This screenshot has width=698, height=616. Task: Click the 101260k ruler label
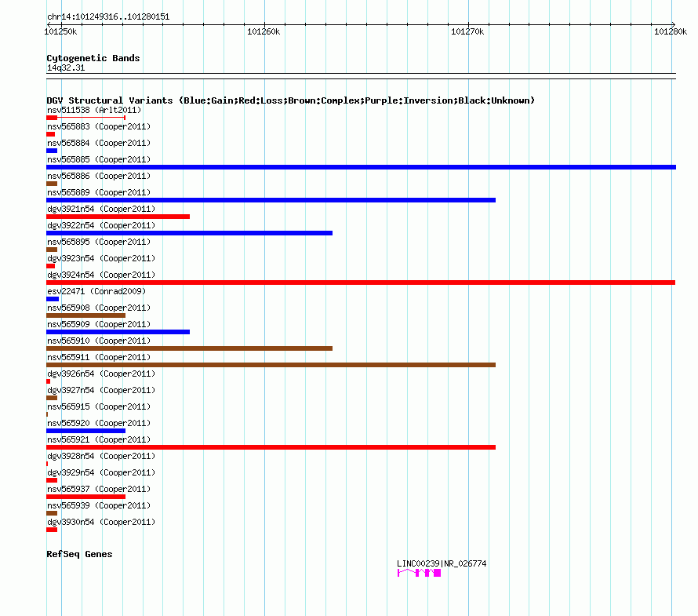click(x=264, y=31)
